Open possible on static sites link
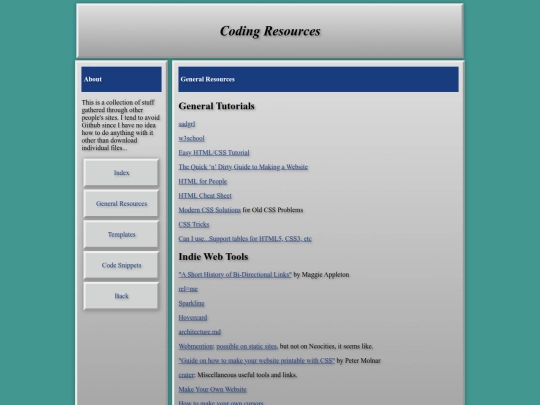This screenshot has height=405, width=540. pyautogui.click(x=247, y=346)
